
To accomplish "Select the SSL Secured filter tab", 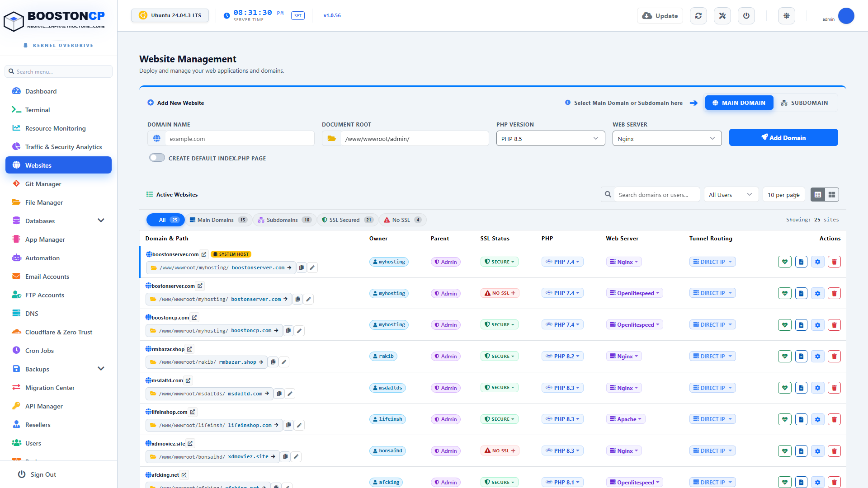I will pos(347,220).
